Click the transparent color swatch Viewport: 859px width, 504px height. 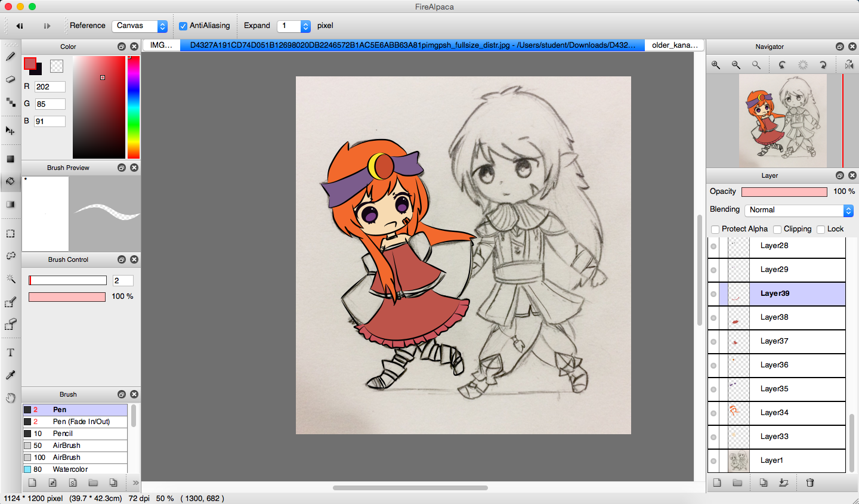point(57,66)
